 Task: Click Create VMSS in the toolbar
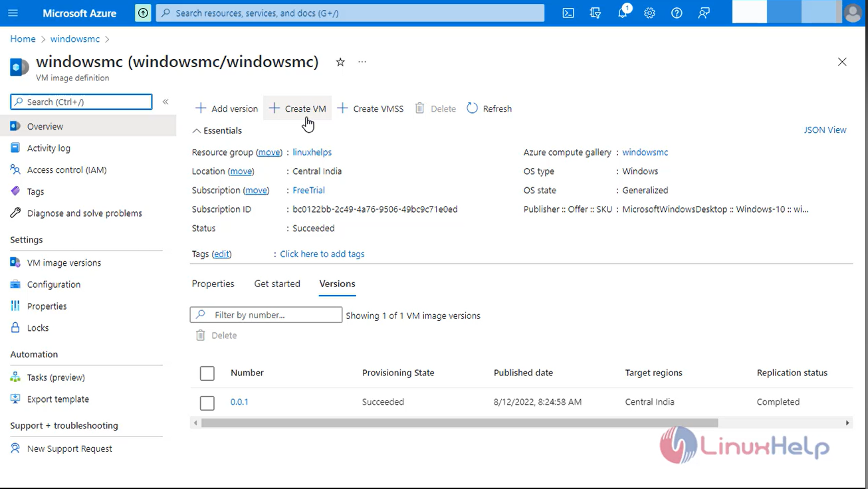click(370, 108)
